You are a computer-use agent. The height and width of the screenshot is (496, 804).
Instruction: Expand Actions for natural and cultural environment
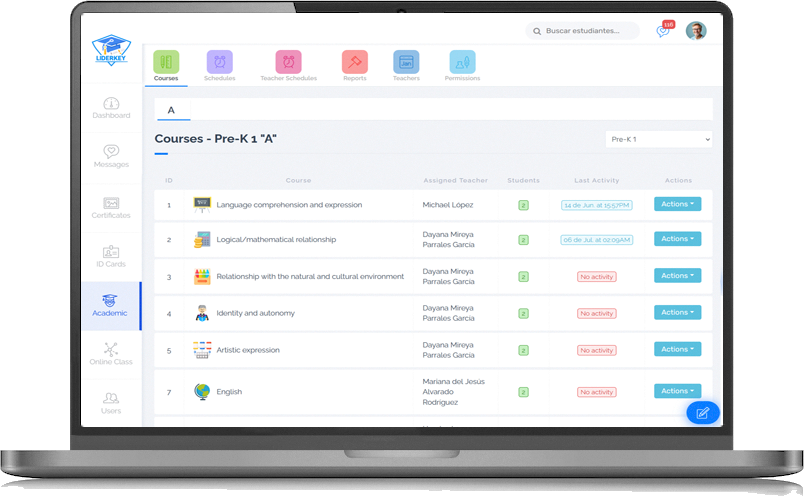pos(677,276)
